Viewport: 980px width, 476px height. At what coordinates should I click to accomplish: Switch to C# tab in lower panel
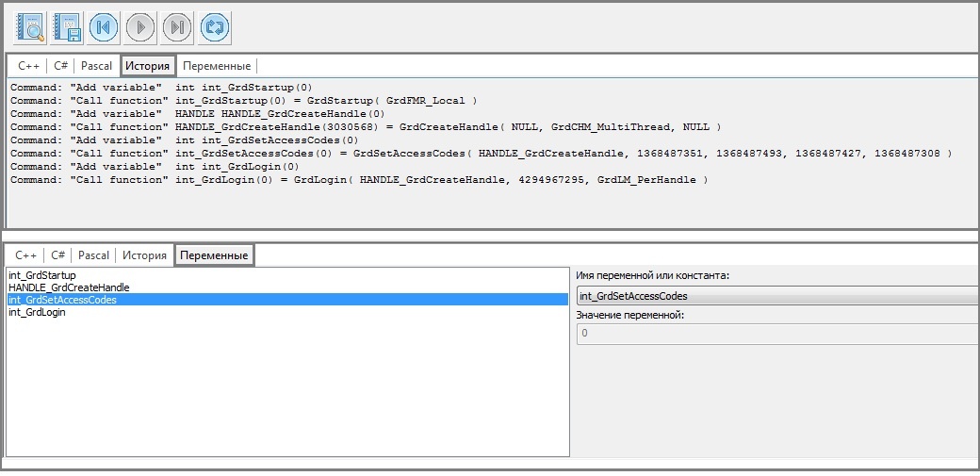(58, 255)
